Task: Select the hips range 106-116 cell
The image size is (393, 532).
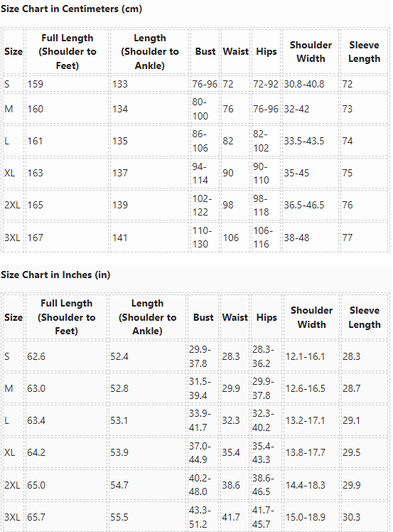Action: coord(263,237)
